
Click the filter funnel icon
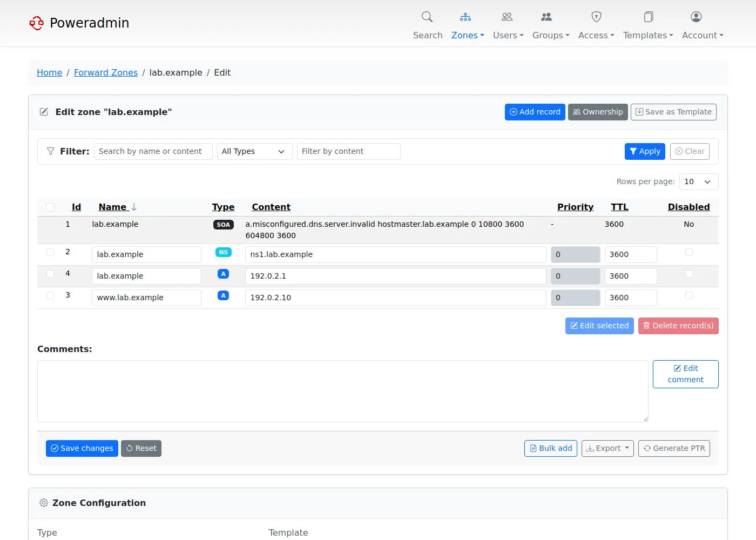pos(50,151)
